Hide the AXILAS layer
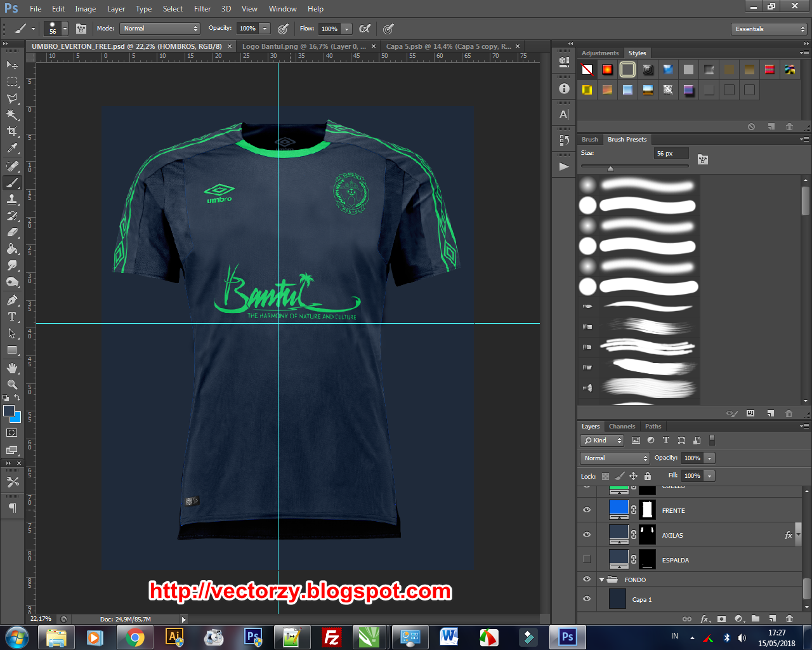This screenshot has height=650, width=812. coord(587,534)
